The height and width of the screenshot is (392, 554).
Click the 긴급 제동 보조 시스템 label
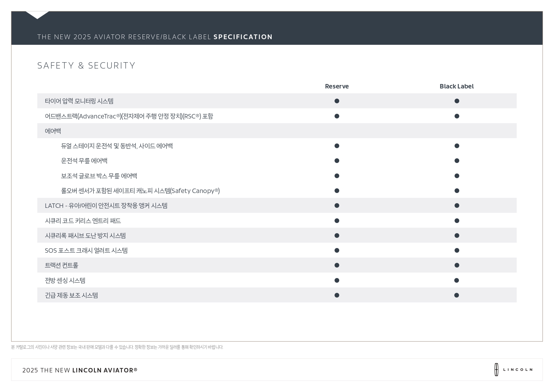coord(71,295)
